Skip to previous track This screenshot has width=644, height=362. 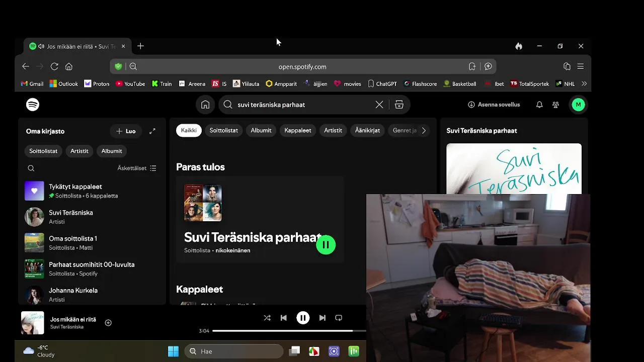[x=284, y=318]
